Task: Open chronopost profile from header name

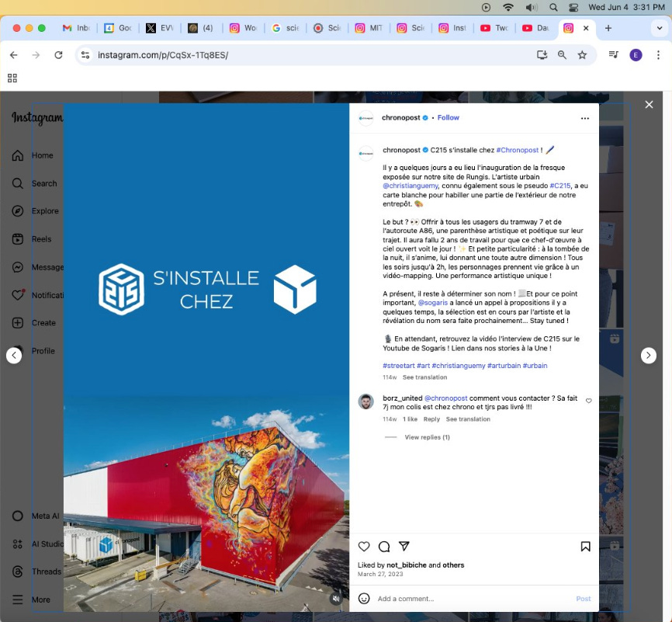Action: tap(400, 117)
